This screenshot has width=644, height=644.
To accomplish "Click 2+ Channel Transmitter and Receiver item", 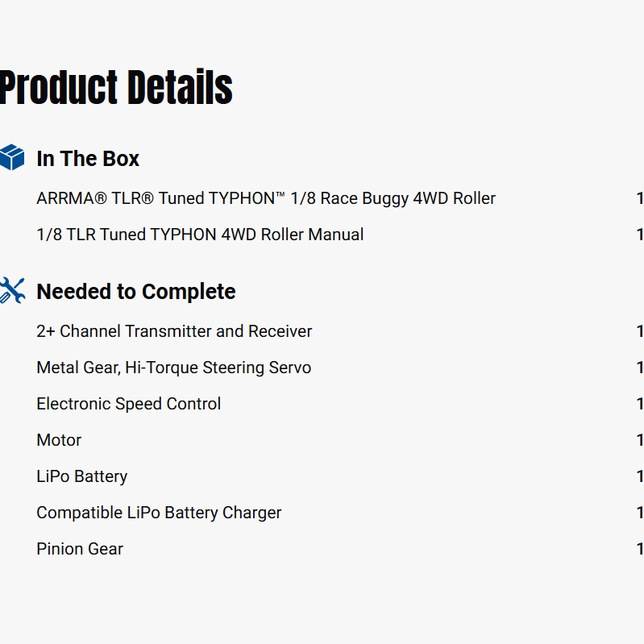I will coord(174,331).
